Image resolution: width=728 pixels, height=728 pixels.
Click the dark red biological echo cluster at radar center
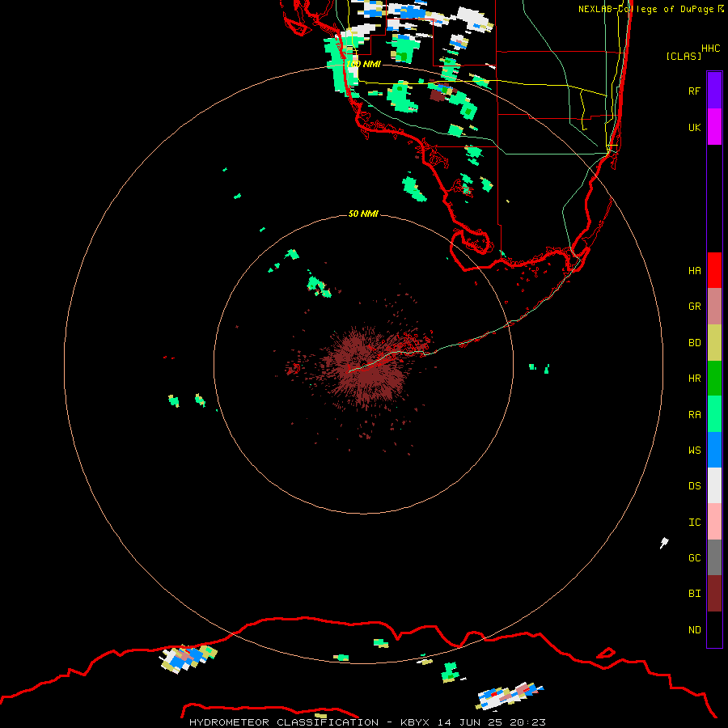pyautogui.click(x=366, y=366)
